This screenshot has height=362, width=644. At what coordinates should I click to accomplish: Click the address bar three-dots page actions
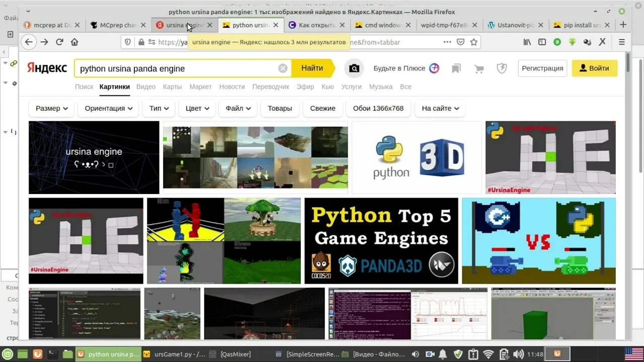click(x=447, y=42)
